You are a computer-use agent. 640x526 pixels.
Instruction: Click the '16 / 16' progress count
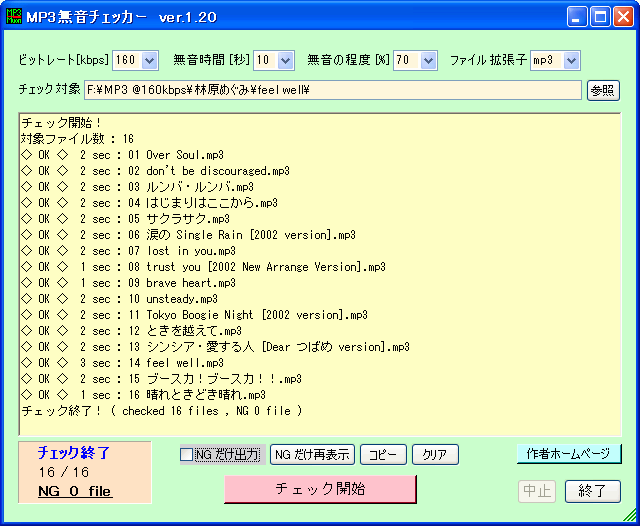pos(64,472)
